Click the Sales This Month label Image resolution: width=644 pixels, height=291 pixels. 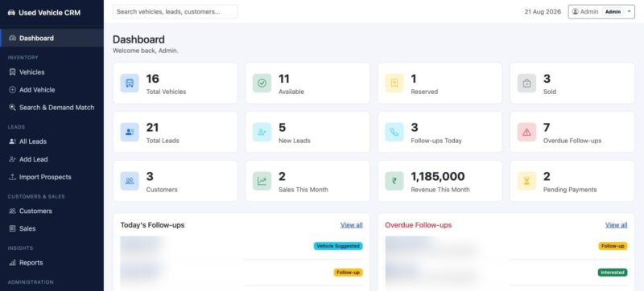pos(303,190)
